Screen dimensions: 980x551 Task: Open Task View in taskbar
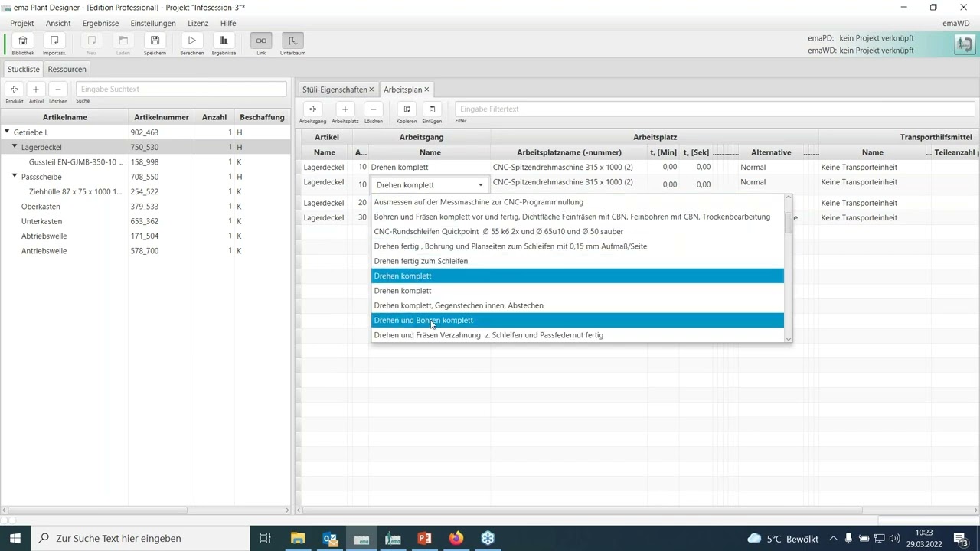(x=265, y=538)
